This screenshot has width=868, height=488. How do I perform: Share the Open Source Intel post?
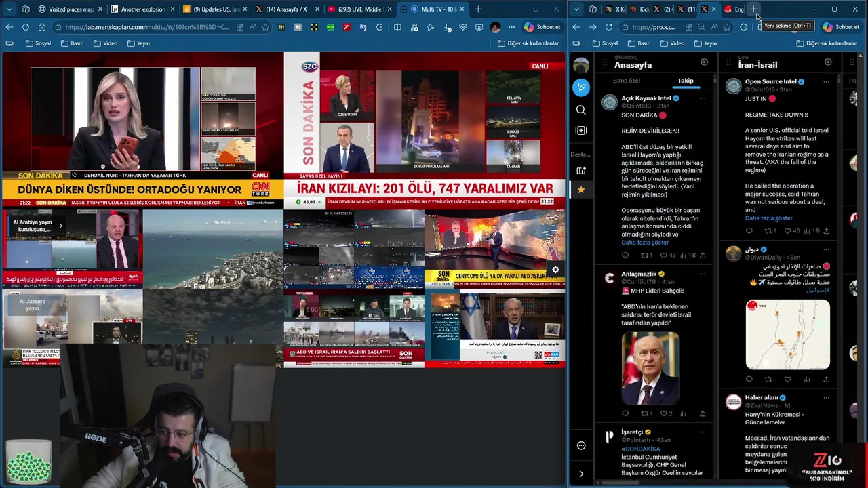tap(826, 231)
